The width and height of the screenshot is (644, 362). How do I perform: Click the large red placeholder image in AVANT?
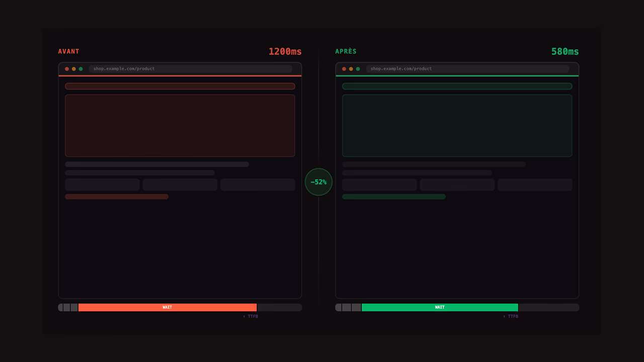pos(180,126)
